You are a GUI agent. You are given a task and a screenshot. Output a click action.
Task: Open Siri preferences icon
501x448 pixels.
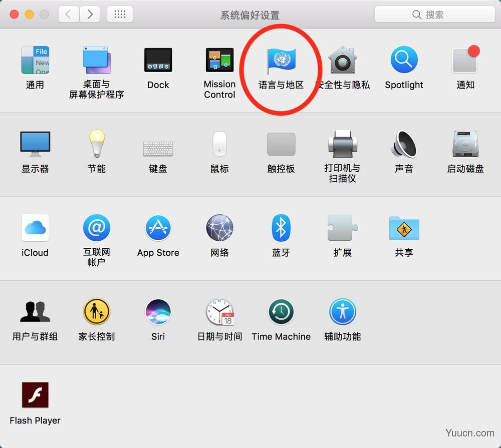point(158,312)
